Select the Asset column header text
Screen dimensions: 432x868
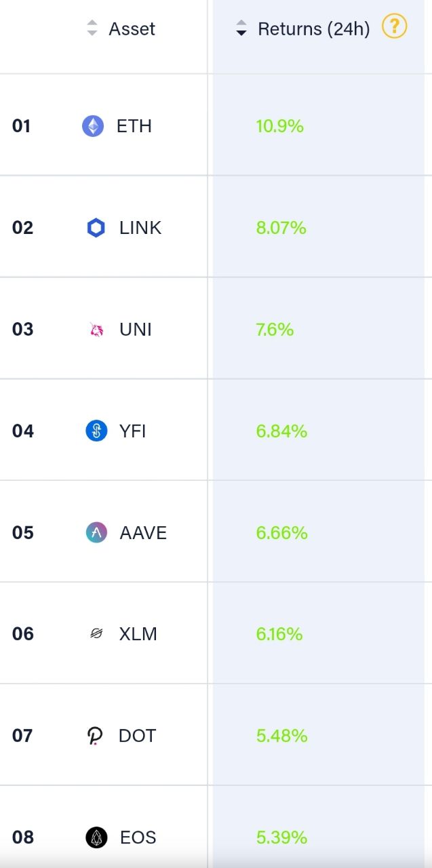pos(132,28)
